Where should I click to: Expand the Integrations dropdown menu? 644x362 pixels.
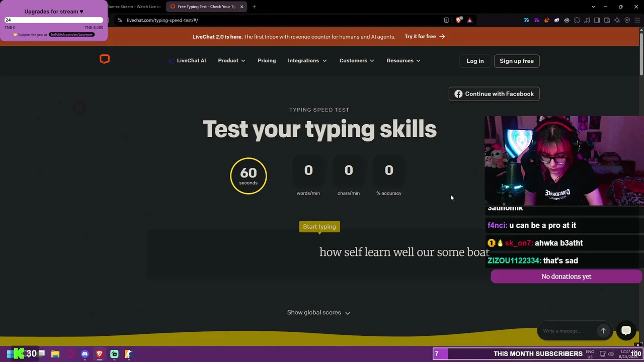pos(307,61)
